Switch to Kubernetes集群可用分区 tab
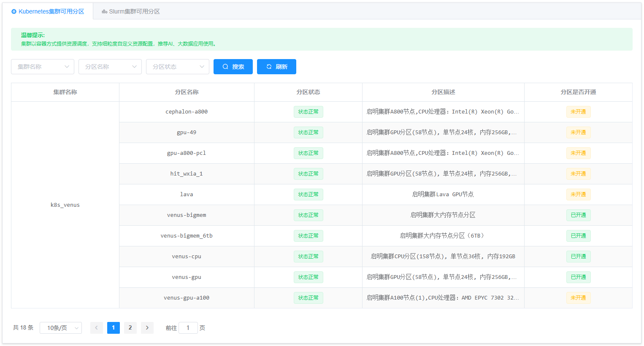Viewport: 644px width, 346px height. coord(48,11)
